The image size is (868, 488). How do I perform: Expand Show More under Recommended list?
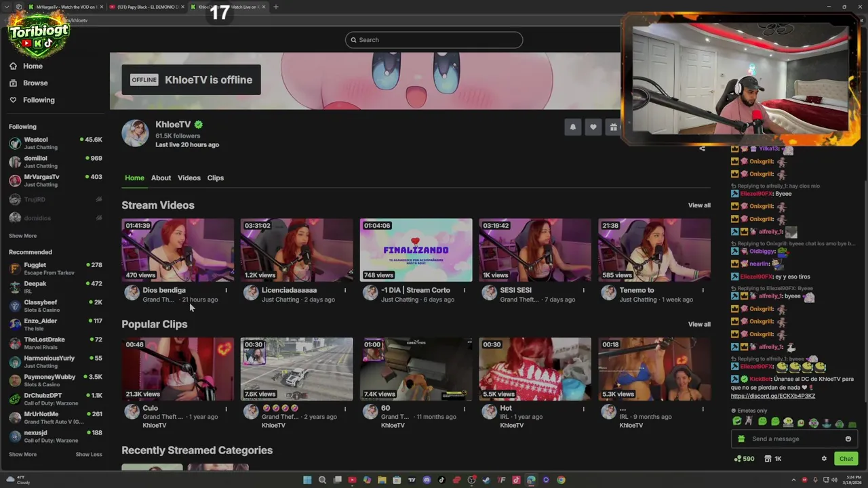pos(22,454)
